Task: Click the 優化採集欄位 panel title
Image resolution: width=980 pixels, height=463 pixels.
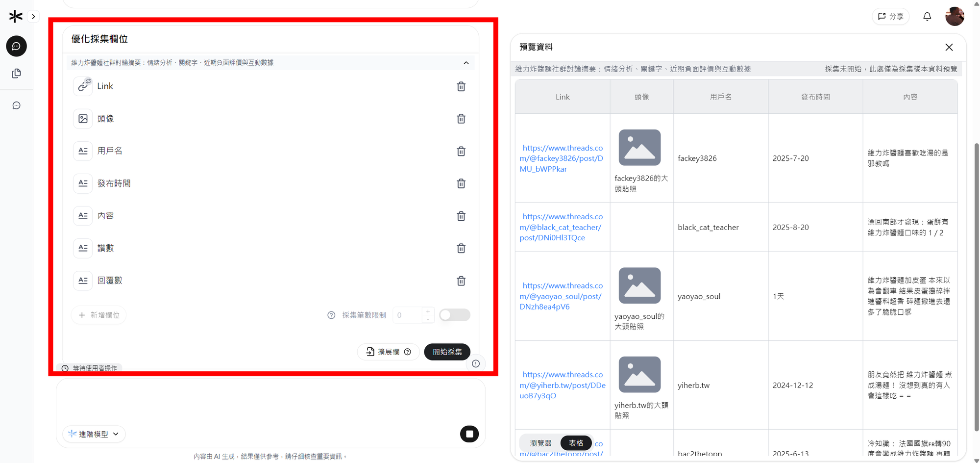Action: pyautogui.click(x=99, y=39)
